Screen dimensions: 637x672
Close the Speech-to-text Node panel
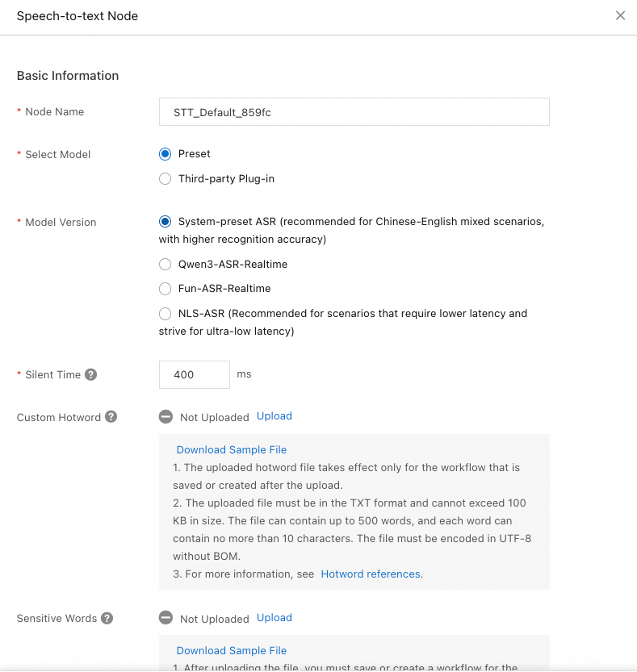tap(620, 15)
